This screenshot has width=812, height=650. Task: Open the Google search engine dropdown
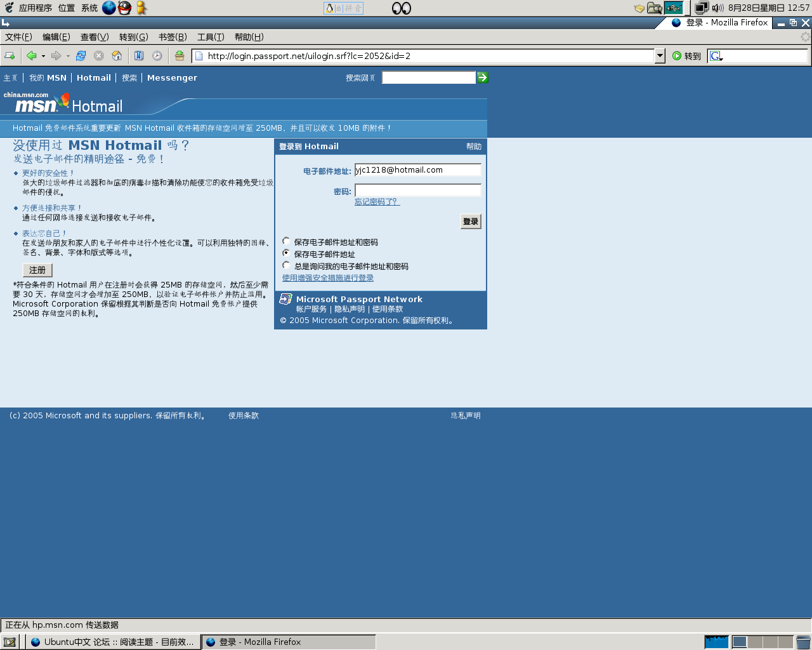(x=716, y=56)
